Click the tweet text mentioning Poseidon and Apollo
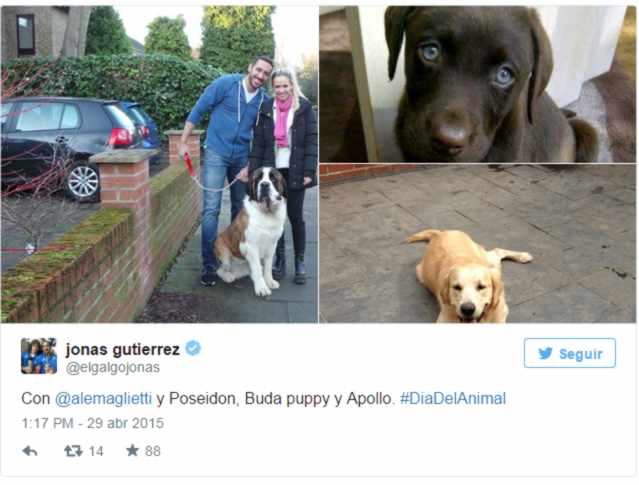639x485 pixels. point(264,398)
